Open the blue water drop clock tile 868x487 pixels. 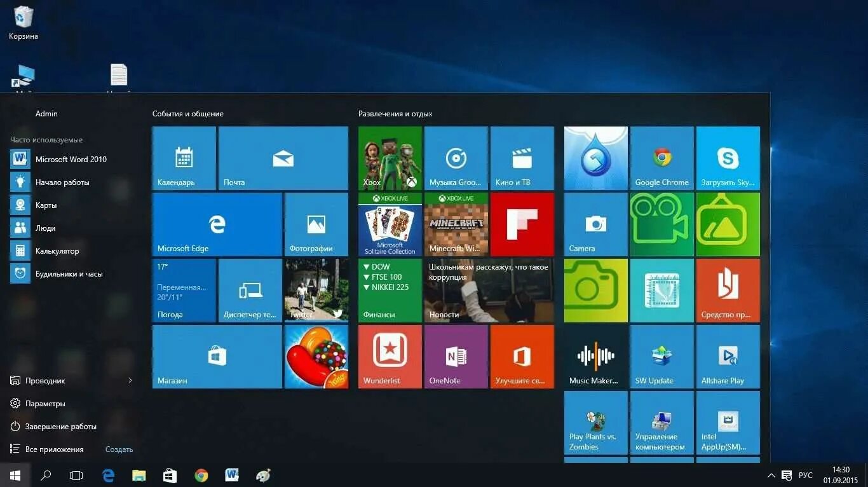coord(596,158)
